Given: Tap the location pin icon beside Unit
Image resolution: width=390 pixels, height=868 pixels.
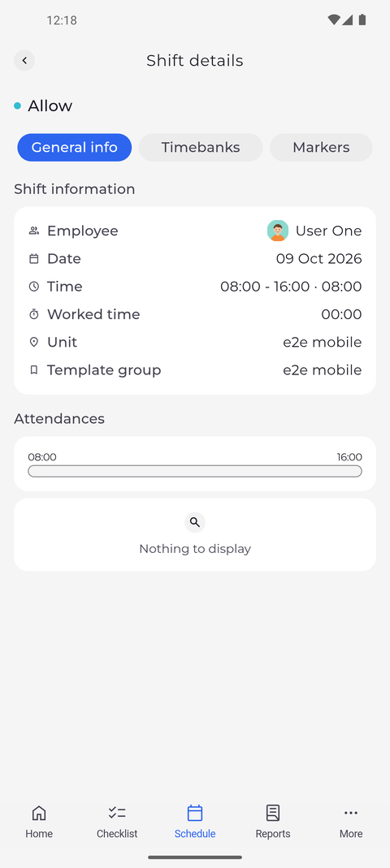Looking at the screenshot, I should [x=34, y=342].
